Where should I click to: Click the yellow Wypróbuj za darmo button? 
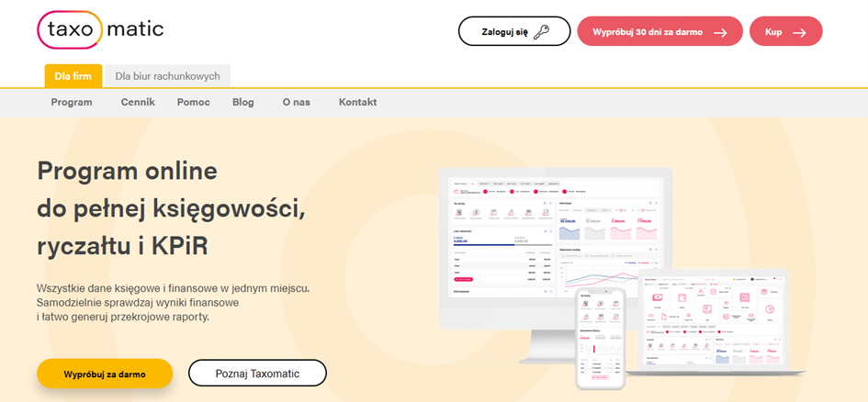pos(105,374)
